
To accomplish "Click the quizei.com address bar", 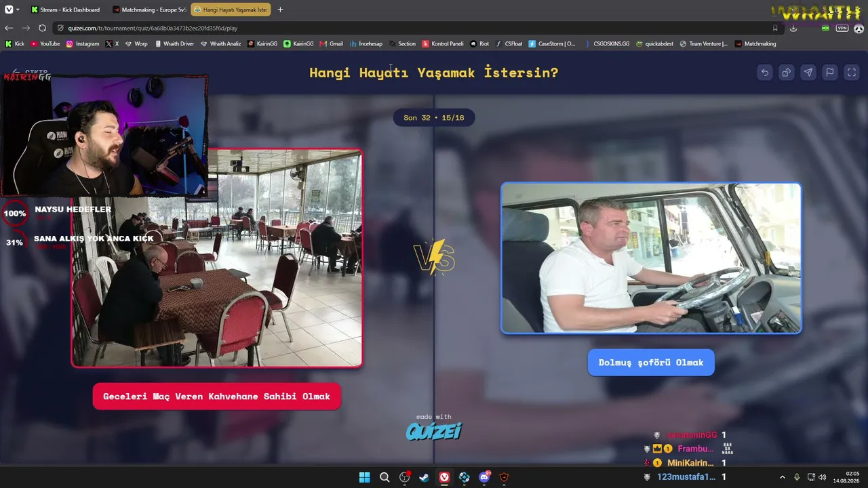I will [x=417, y=28].
